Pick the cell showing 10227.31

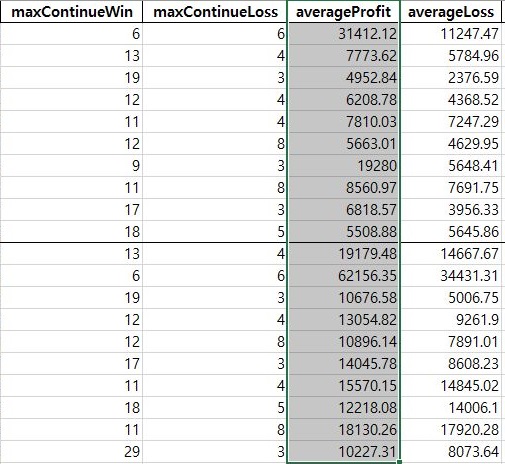click(343, 452)
